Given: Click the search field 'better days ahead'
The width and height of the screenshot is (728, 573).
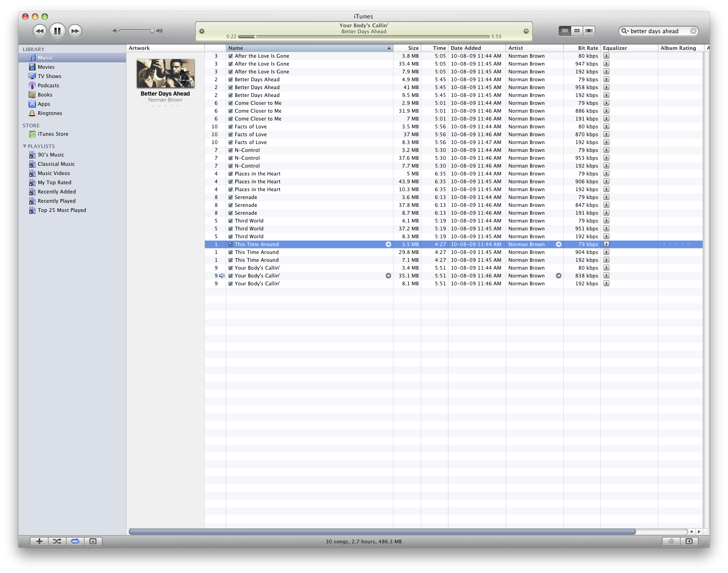Looking at the screenshot, I should [x=658, y=31].
